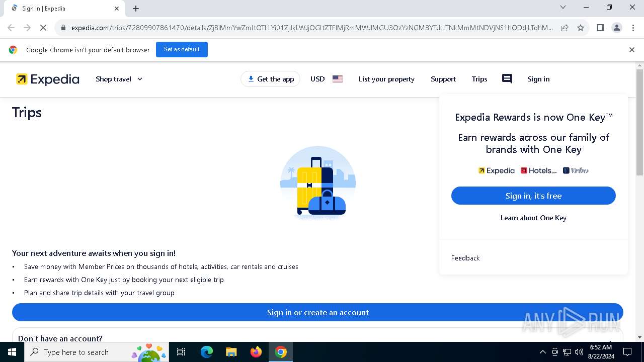Click Sign in, it's free button
Screen dimensions: 644x362
click(533, 196)
